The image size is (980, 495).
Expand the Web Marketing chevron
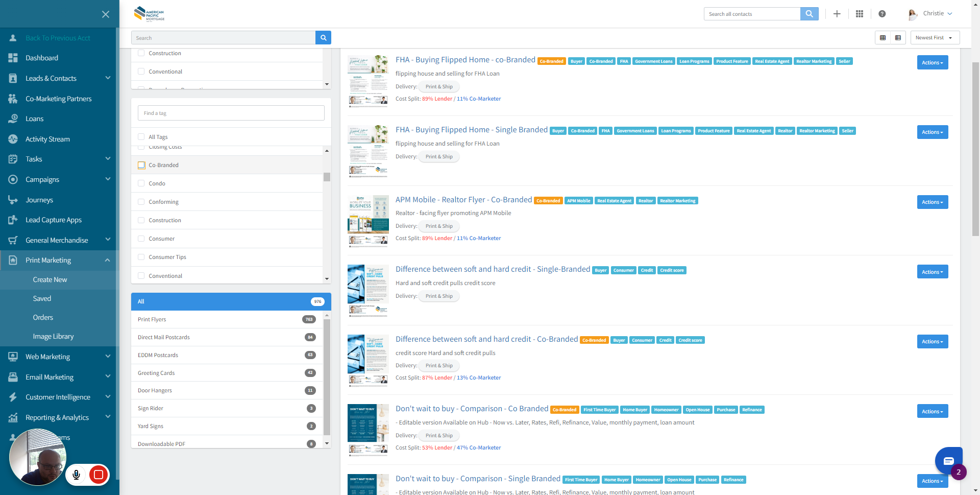pyautogui.click(x=108, y=357)
